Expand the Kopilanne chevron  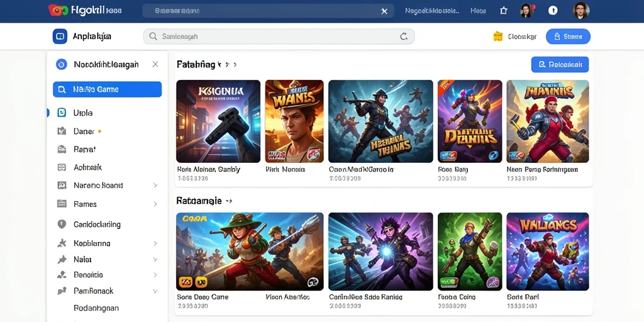[155, 243]
